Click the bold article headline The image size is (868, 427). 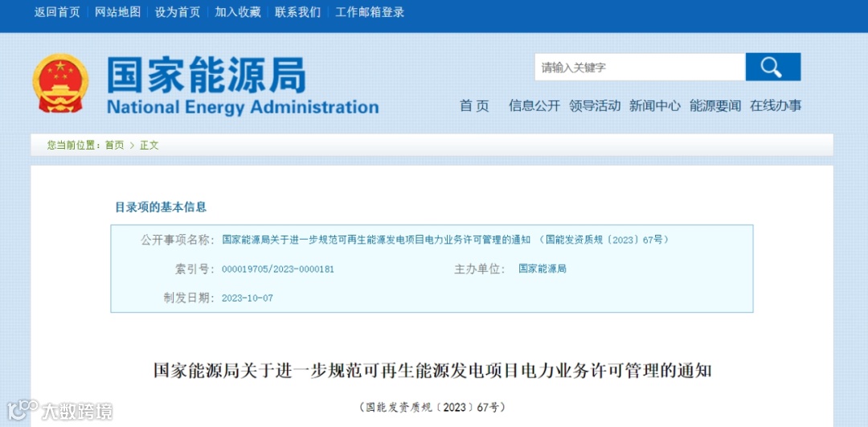(x=432, y=371)
